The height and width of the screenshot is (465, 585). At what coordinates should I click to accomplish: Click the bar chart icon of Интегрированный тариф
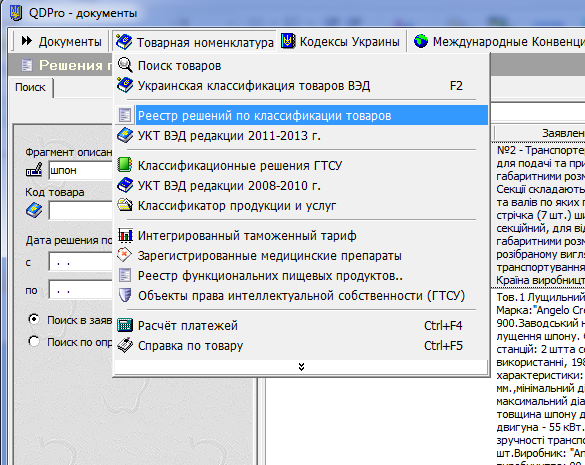[125, 235]
